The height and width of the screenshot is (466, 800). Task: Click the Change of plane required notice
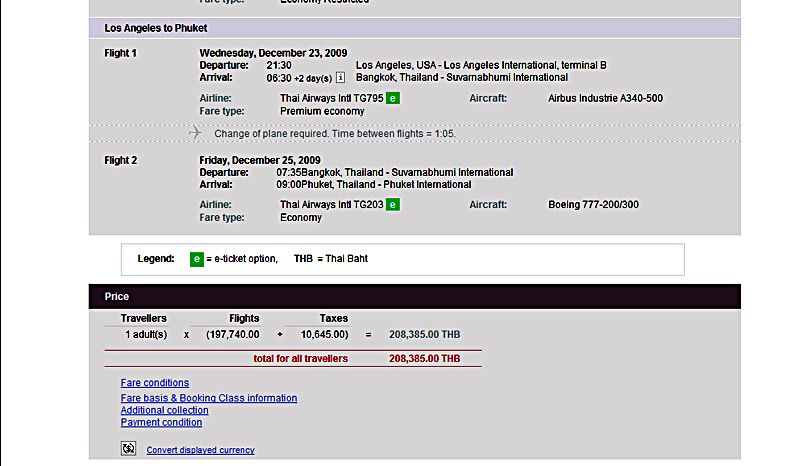[x=335, y=134]
